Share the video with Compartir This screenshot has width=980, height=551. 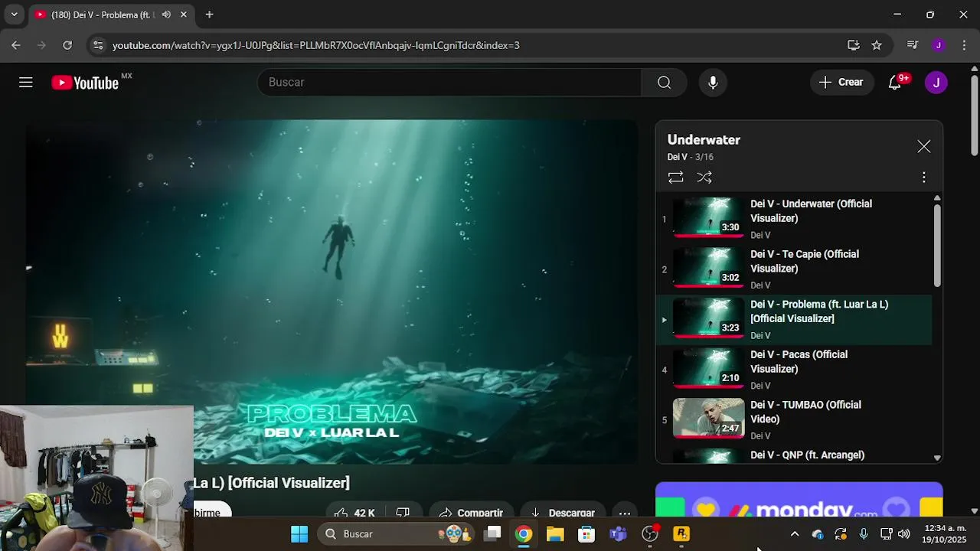click(x=471, y=511)
